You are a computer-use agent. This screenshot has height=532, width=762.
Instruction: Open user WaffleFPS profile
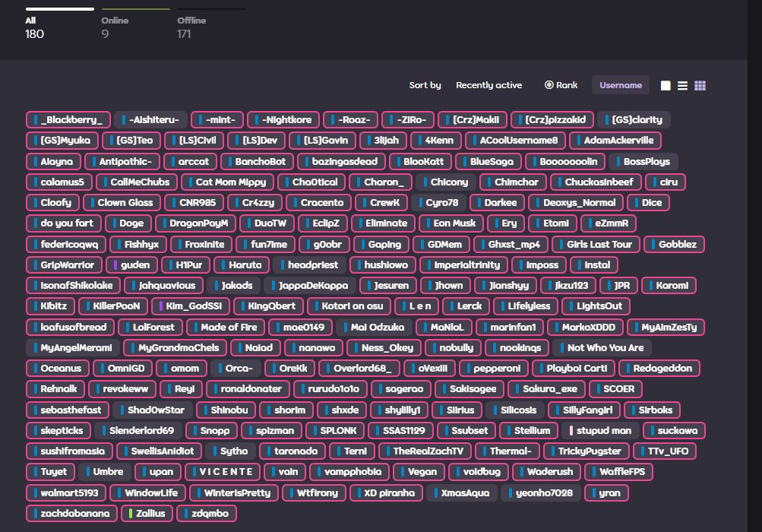coord(618,472)
